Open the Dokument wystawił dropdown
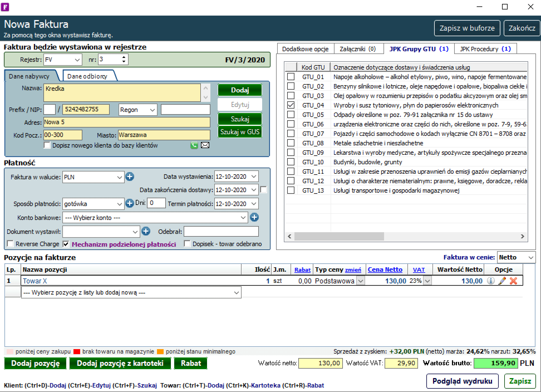The image size is (541, 392). click(135, 232)
